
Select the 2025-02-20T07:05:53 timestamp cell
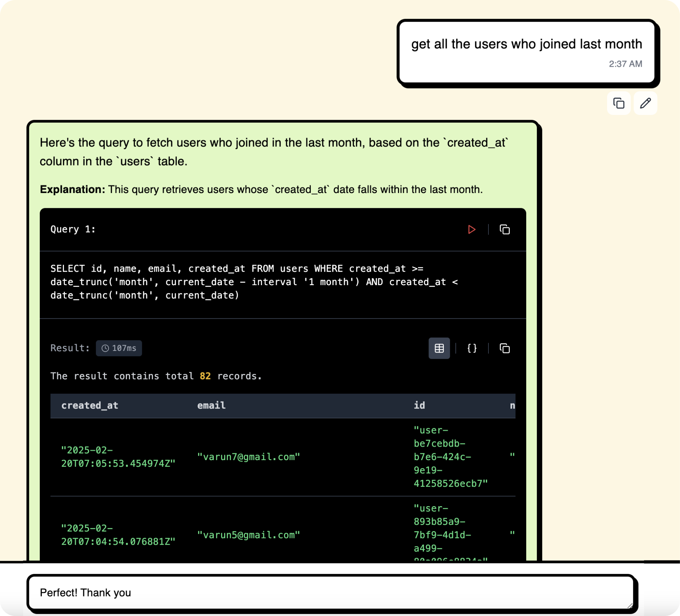click(x=118, y=457)
